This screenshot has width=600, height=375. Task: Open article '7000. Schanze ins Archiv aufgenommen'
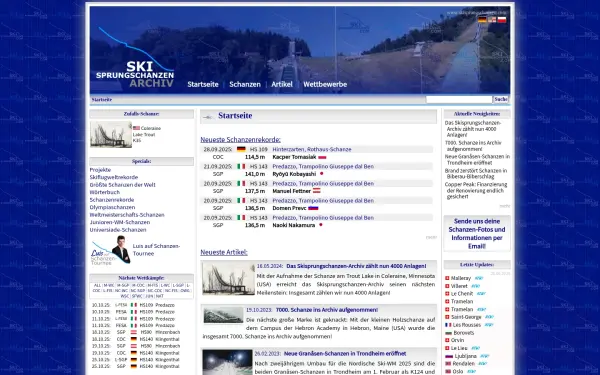327,310
